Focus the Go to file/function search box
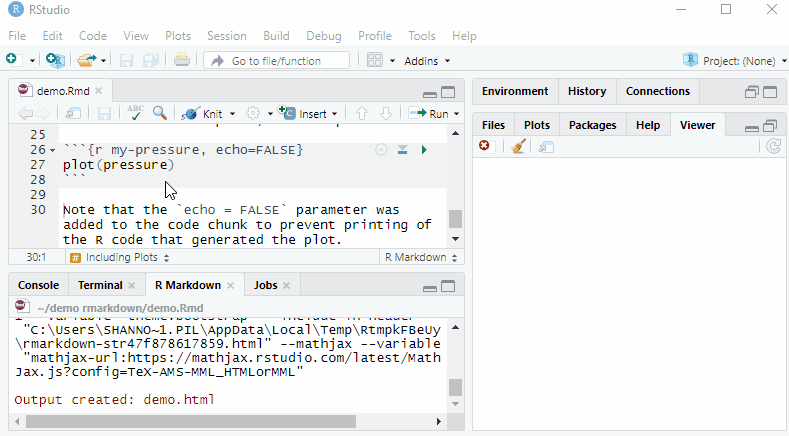The height and width of the screenshot is (436, 789). [276, 60]
